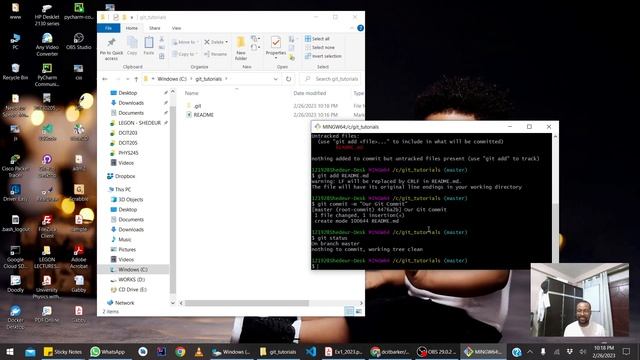Open WhatsApp from the taskbar

click(x=108, y=351)
